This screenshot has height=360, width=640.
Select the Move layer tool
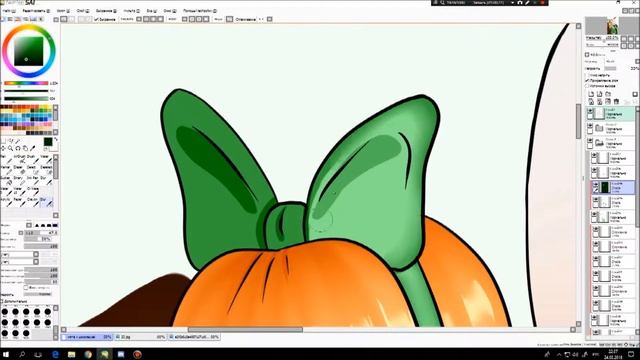coord(3,148)
